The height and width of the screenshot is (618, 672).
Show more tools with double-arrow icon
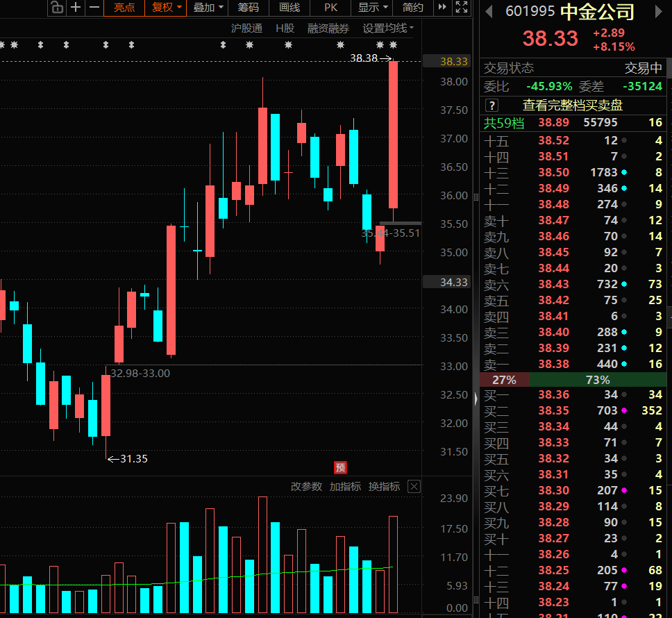click(442, 7)
